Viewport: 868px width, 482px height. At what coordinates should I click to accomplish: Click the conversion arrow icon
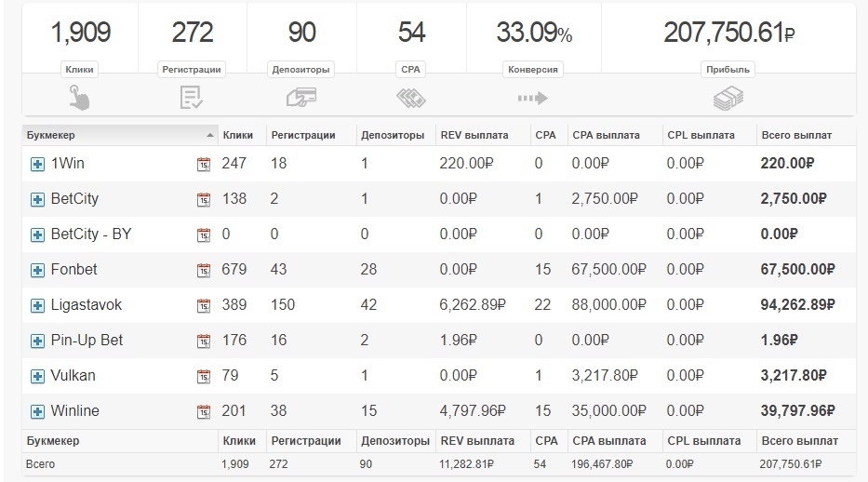tap(532, 97)
